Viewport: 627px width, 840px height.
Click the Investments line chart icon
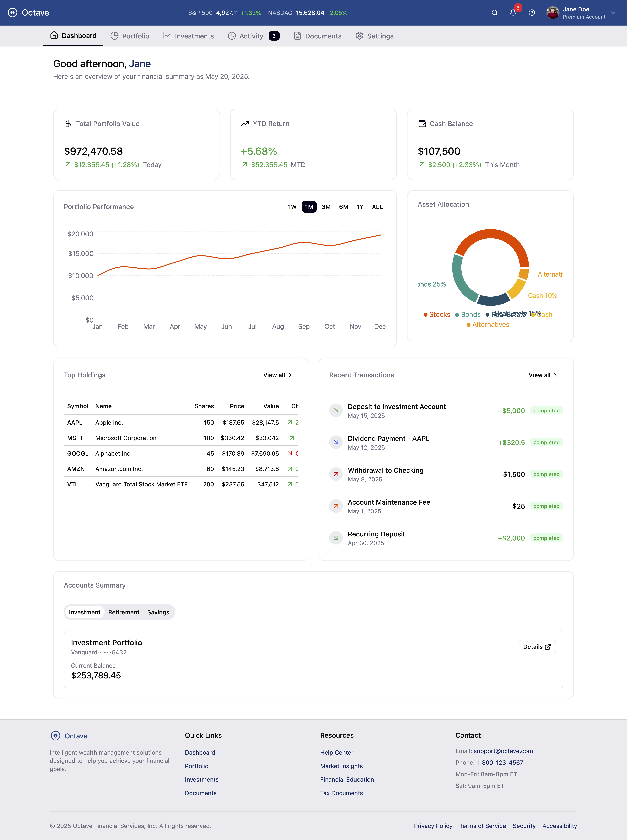pyautogui.click(x=167, y=36)
